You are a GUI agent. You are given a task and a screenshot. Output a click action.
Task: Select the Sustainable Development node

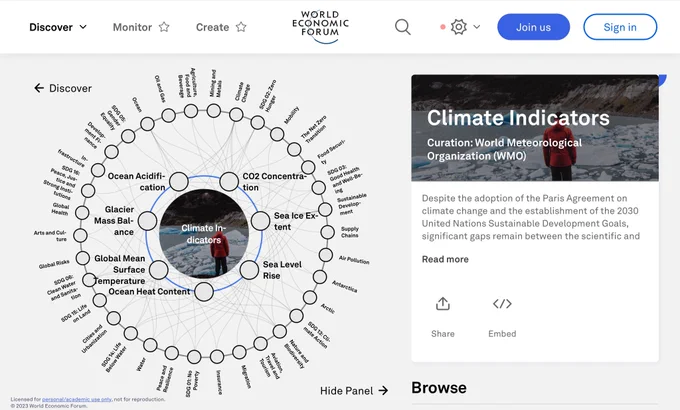click(x=325, y=209)
